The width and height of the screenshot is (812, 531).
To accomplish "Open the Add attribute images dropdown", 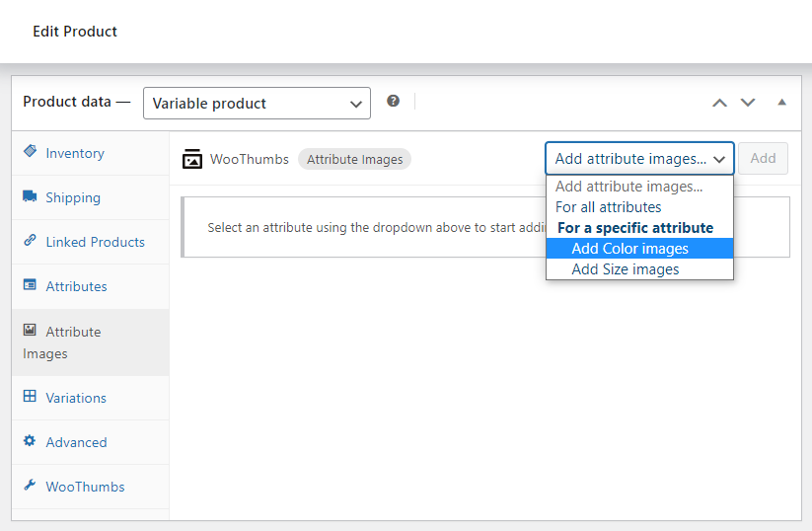I will pyautogui.click(x=639, y=159).
